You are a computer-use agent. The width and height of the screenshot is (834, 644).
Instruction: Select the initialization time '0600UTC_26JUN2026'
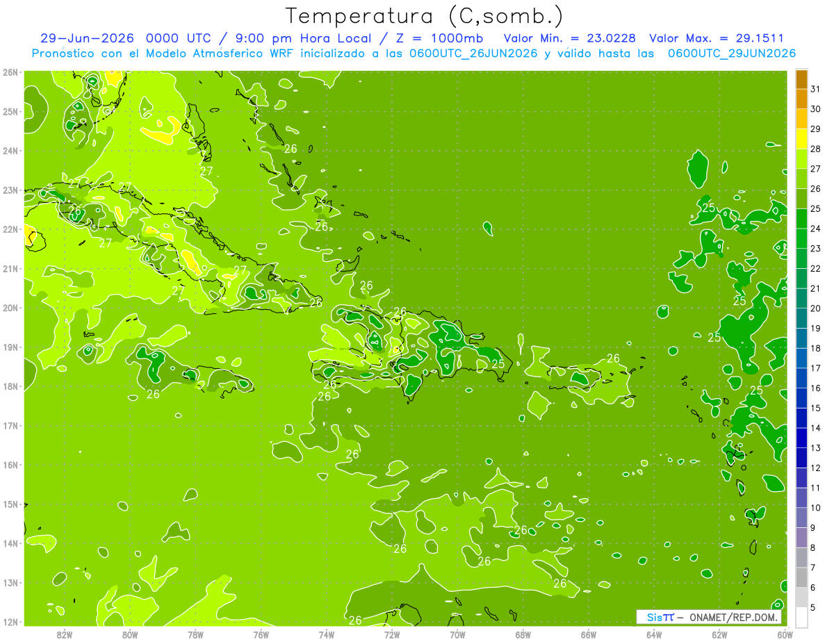(x=473, y=53)
